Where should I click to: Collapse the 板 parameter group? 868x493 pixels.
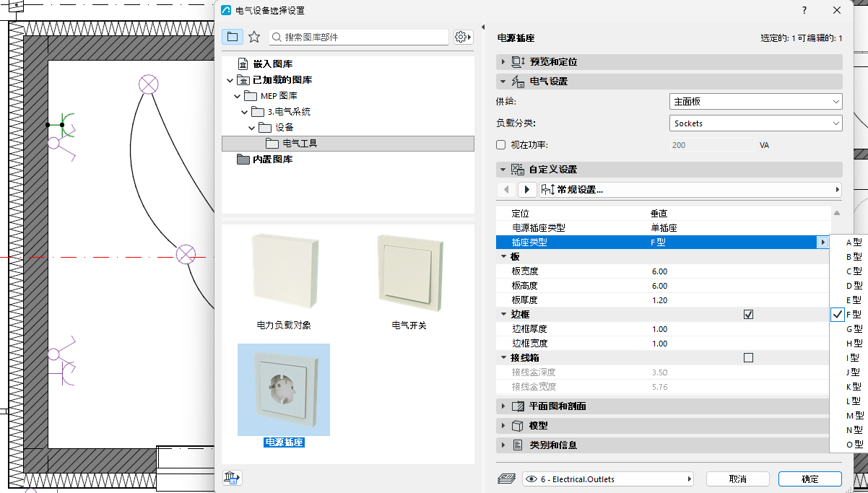coord(504,257)
